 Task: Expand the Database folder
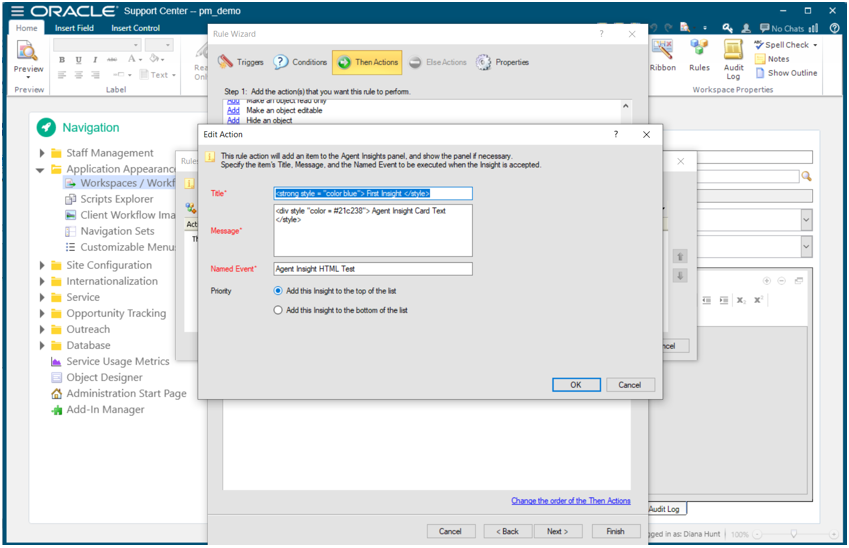(42, 345)
